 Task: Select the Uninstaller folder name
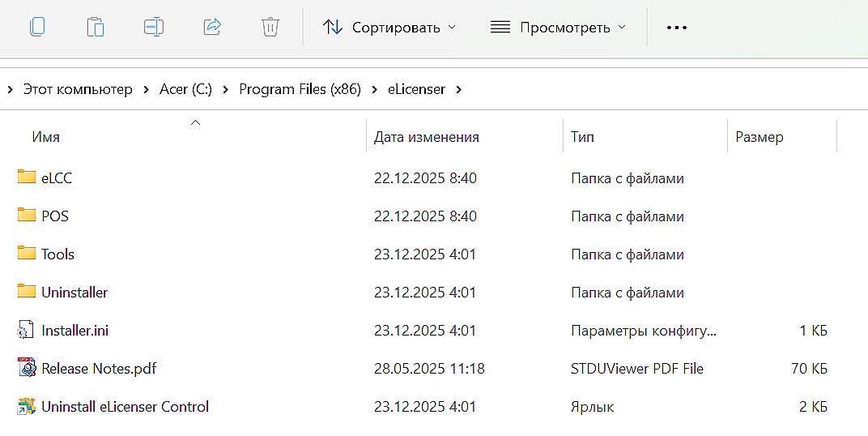click(74, 293)
